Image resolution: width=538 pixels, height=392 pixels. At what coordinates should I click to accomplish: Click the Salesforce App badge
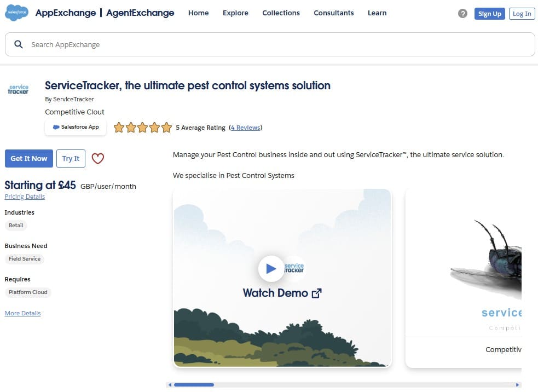coord(76,127)
